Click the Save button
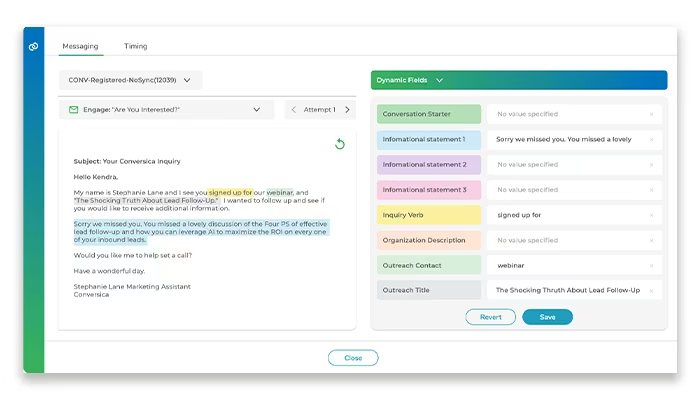The width and height of the screenshot is (700, 400). (x=547, y=317)
